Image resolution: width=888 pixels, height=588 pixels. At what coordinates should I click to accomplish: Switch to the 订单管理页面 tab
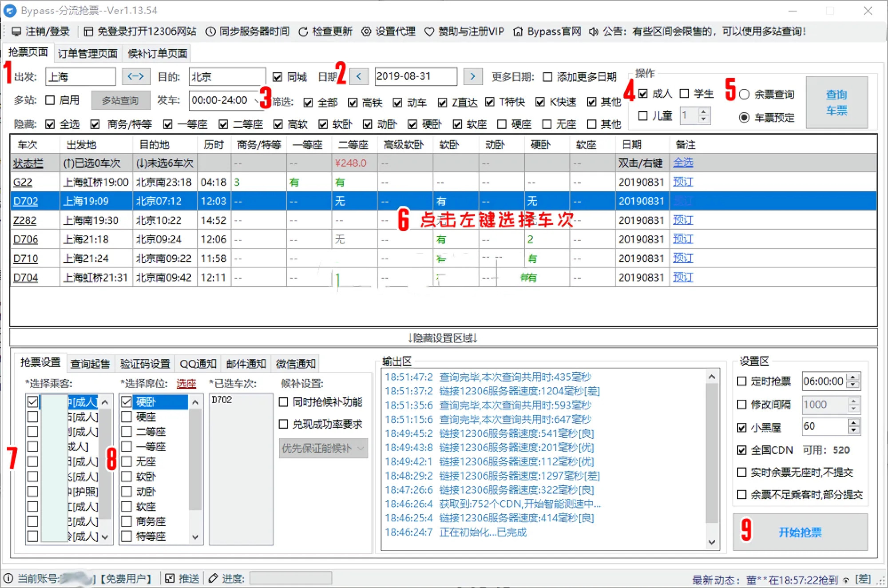tap(87, 53)
